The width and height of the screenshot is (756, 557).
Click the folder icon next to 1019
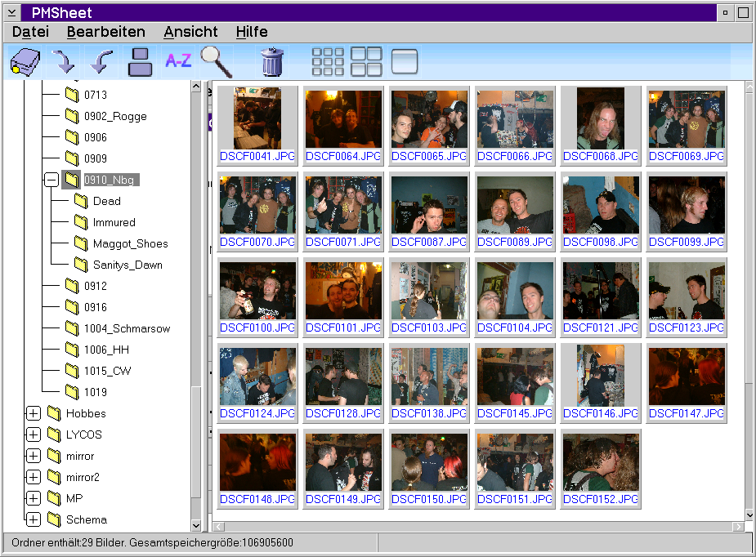[x=72, y=392]
